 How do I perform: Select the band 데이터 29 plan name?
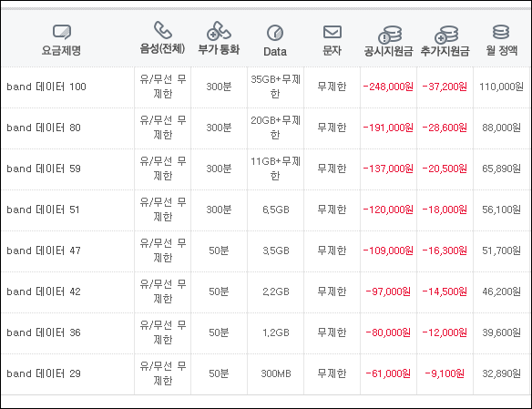44,374
